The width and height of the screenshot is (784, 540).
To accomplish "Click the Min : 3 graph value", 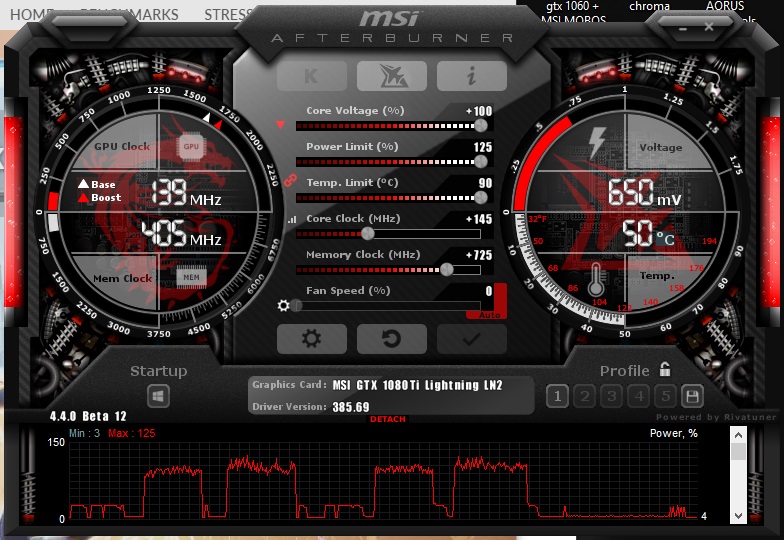I will point(84,433).
